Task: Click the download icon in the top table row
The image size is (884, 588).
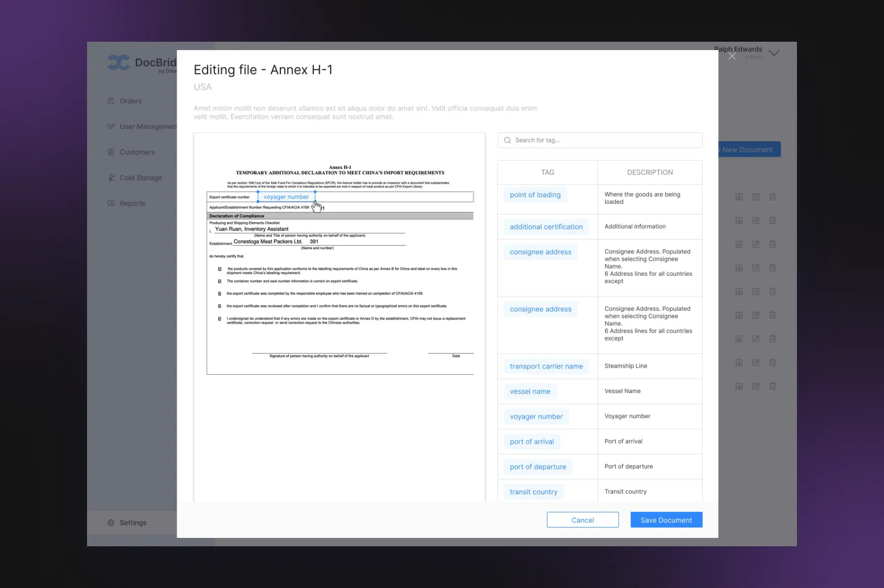Action: point(739,197)
